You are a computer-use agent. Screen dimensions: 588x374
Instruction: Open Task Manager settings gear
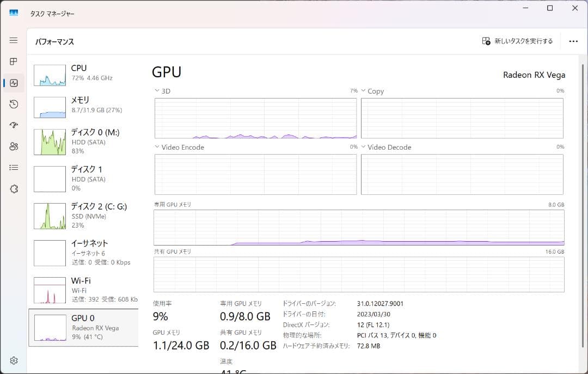(x=14, y=360)
